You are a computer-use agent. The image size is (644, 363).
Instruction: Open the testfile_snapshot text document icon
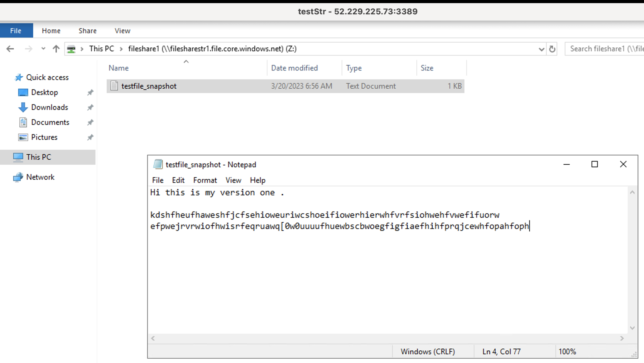114,86
